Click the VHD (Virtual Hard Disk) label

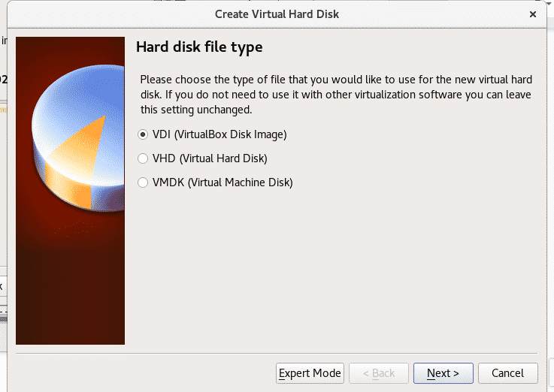pos(210,158)
